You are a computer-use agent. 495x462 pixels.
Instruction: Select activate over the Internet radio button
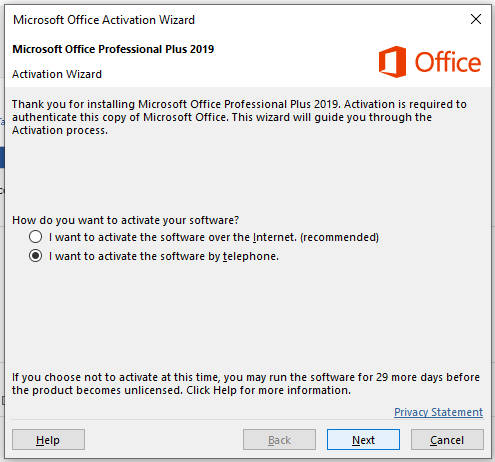35,237
